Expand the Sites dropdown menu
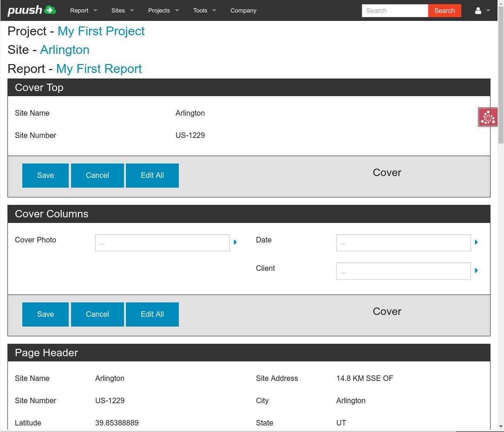Screen dimensions: 504x432 [x=123, y=11]
